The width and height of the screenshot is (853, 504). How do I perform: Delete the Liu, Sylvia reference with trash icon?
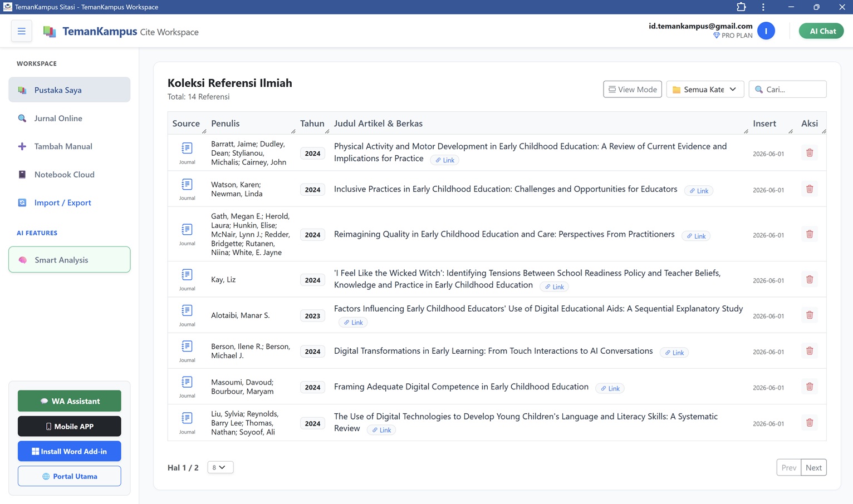pos(810,423)
